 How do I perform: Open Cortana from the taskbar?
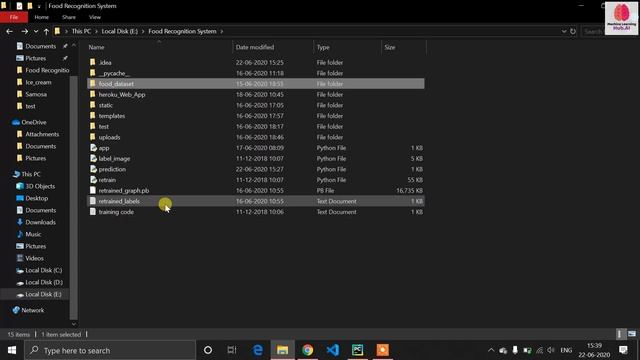[x=208, y=350]
